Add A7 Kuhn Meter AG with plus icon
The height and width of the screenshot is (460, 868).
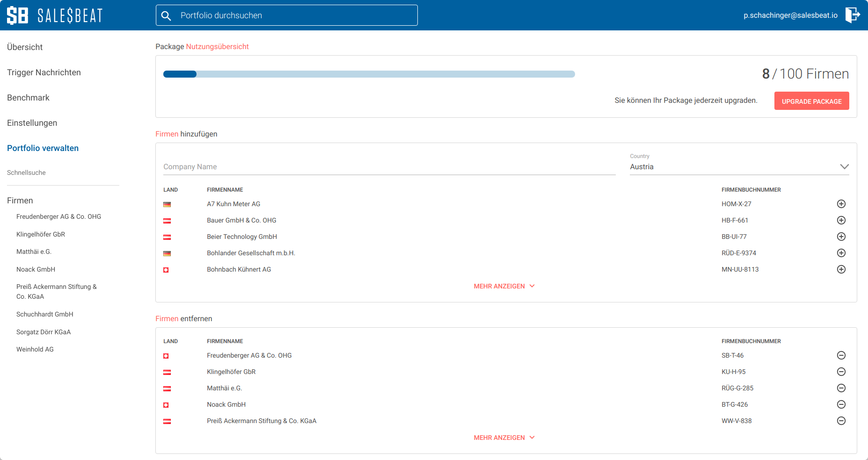[x=841, y=204]
